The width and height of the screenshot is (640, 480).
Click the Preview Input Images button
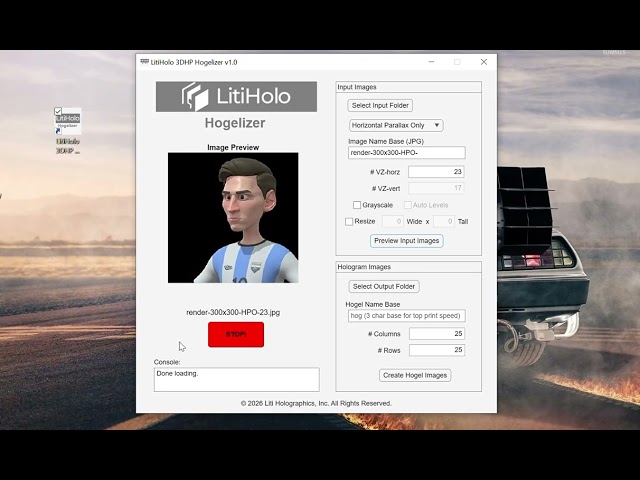point(407,241)
